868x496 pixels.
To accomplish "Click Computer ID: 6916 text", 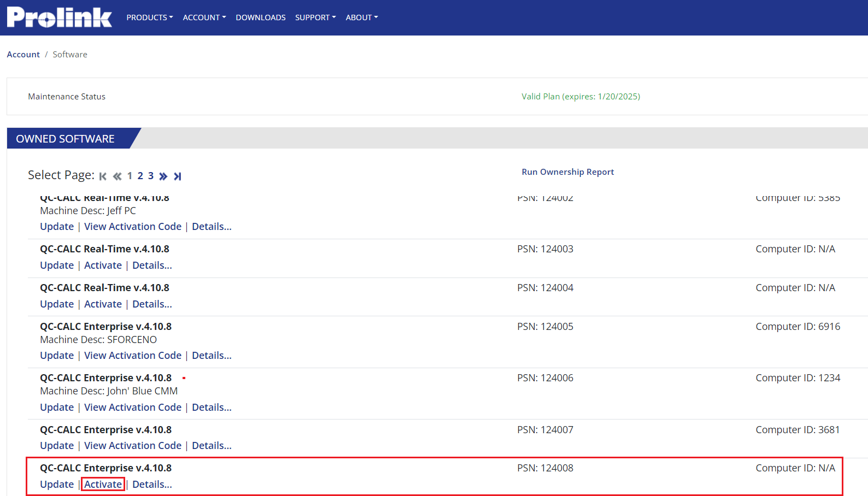I will (x=797, y=326).
